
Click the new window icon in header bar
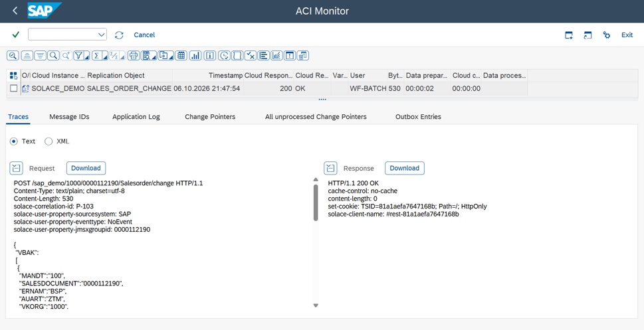pyautogui.click(x=569, y=35)
